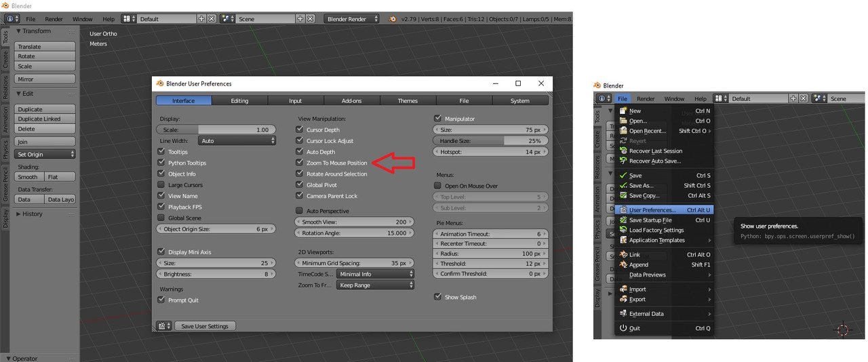Expand the History panel in tool shelf

(20, 214)
